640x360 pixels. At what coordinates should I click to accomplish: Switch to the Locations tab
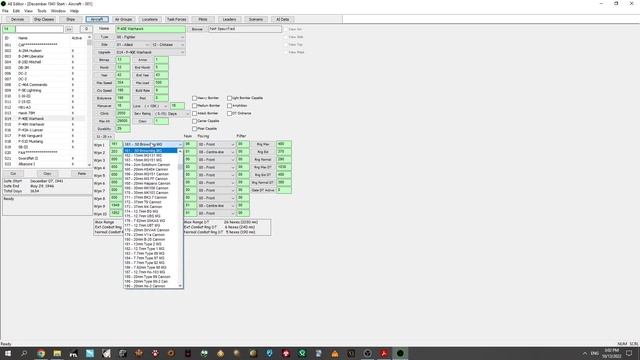pyautogui.click(x=150, y=20)
